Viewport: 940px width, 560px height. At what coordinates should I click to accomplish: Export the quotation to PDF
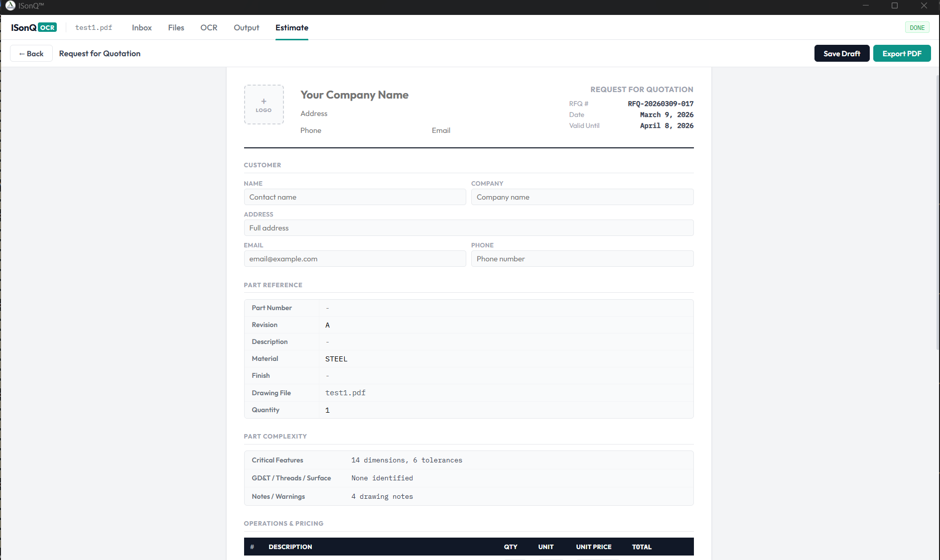point(902,53)
